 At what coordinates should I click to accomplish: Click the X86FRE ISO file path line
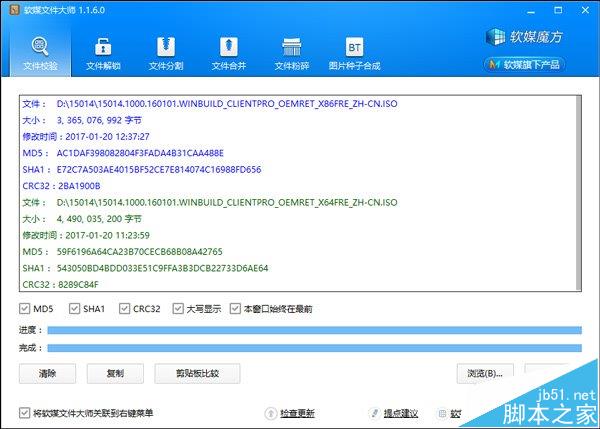point(210,104)
